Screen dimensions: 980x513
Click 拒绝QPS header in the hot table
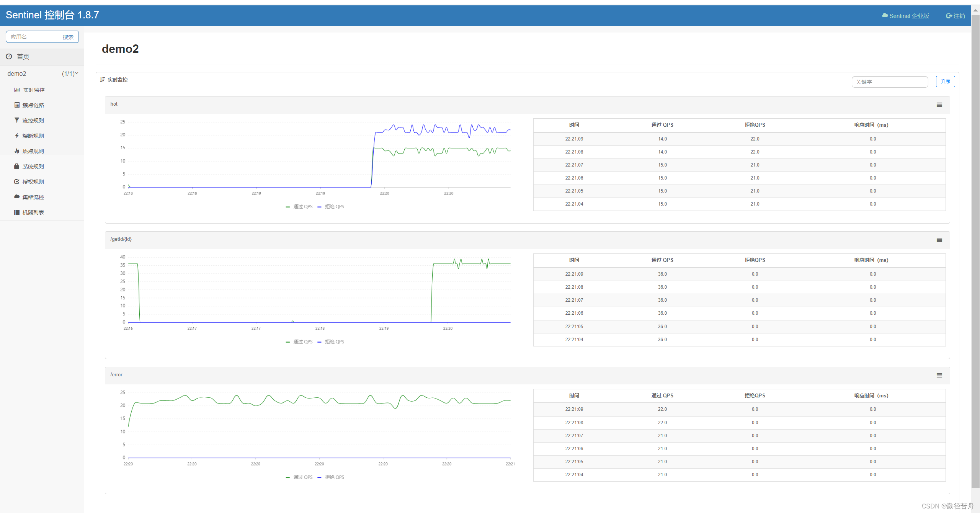(x=755, y=125)
